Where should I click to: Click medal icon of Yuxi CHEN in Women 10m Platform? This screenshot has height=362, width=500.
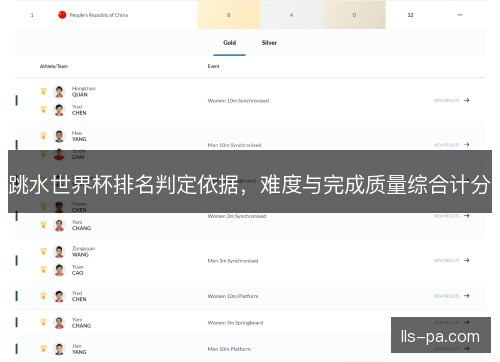43,296
